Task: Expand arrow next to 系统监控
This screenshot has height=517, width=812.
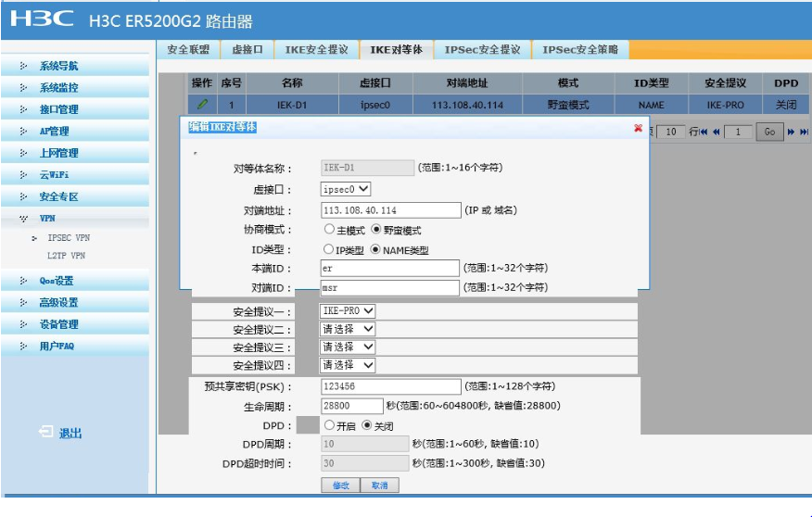Action: 23,87
